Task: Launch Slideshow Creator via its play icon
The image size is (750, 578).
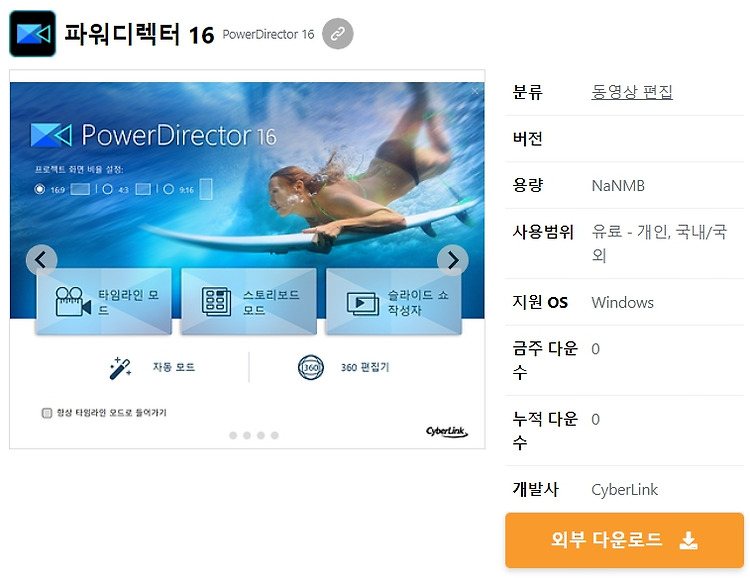Action: pos(363,304)
